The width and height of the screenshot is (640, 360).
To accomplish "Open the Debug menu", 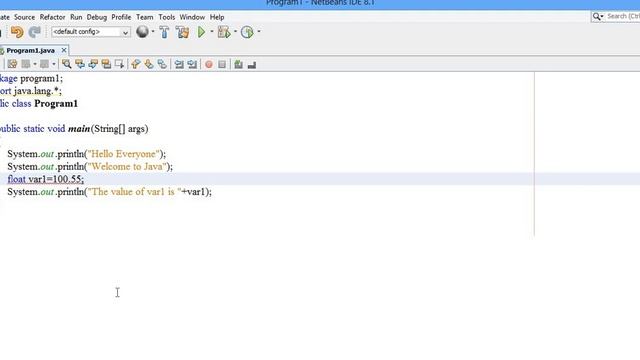I will (97, 17).
